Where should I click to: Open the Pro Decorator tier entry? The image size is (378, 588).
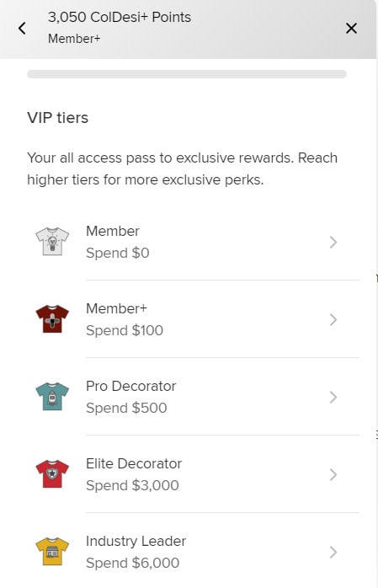(x=193, y=397)
